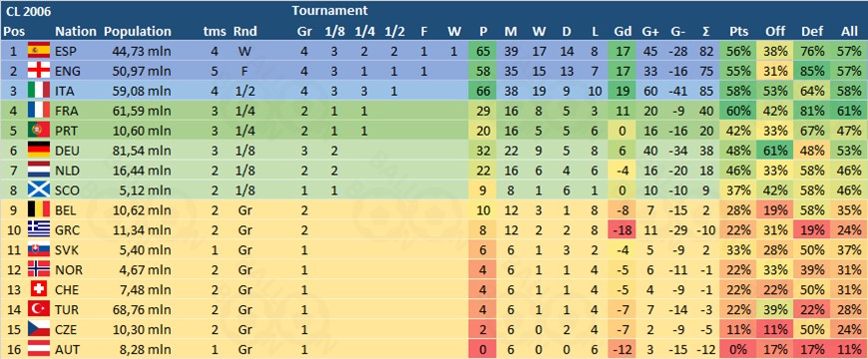Click Italy's points cell showing 66
868x359 pixels.
(483, 91)
